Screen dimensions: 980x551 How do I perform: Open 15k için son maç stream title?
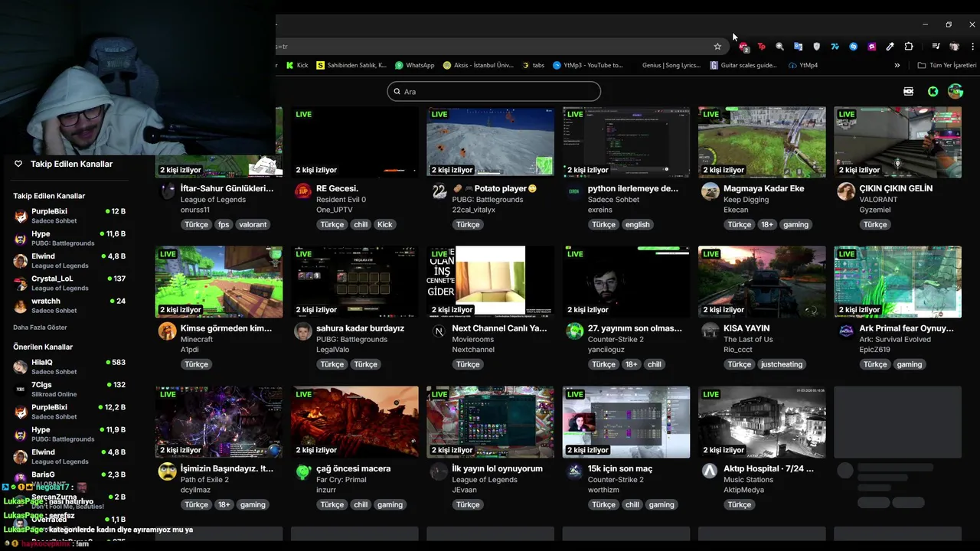click(x=620, y=468)
